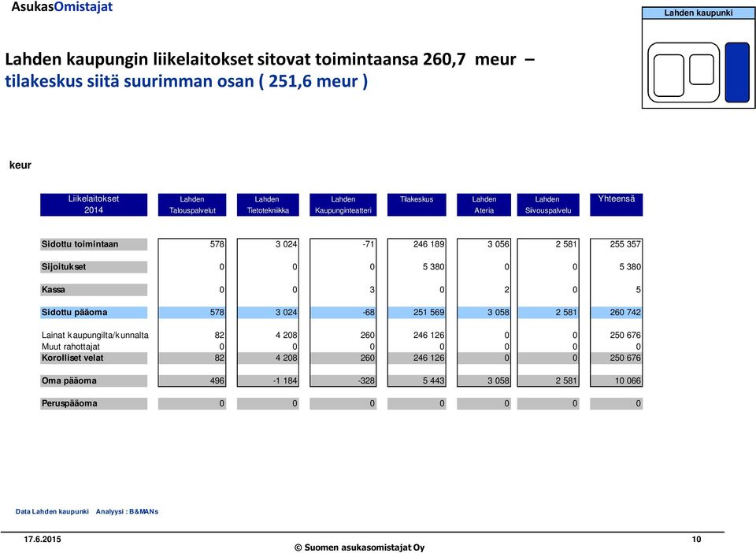756x553 pixels.
Task: Click the keur unit label
Action: point(20,165)
